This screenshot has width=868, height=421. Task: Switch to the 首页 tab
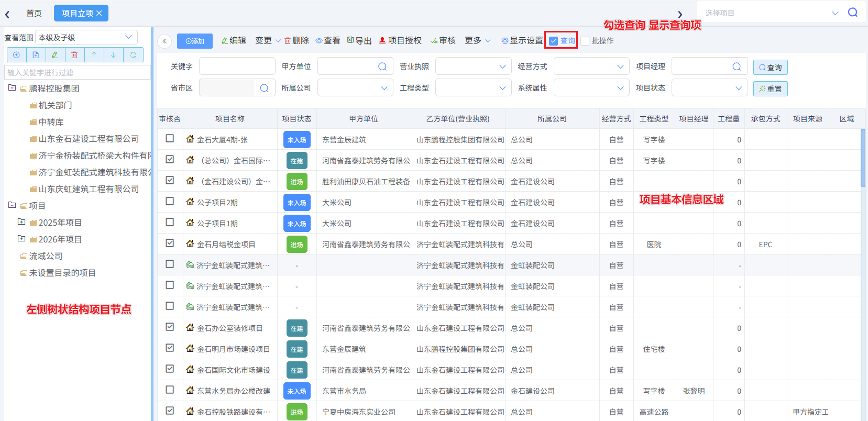click(34, 13)
